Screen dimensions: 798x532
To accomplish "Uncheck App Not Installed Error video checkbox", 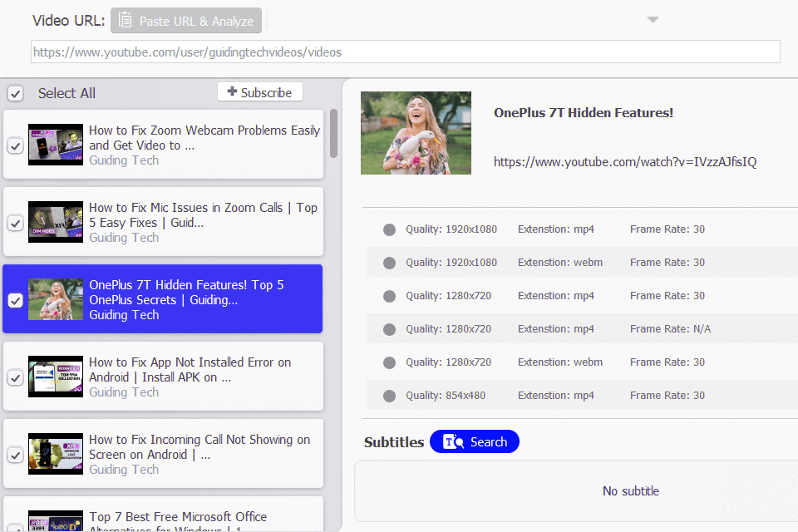I will tap(15, 377).
